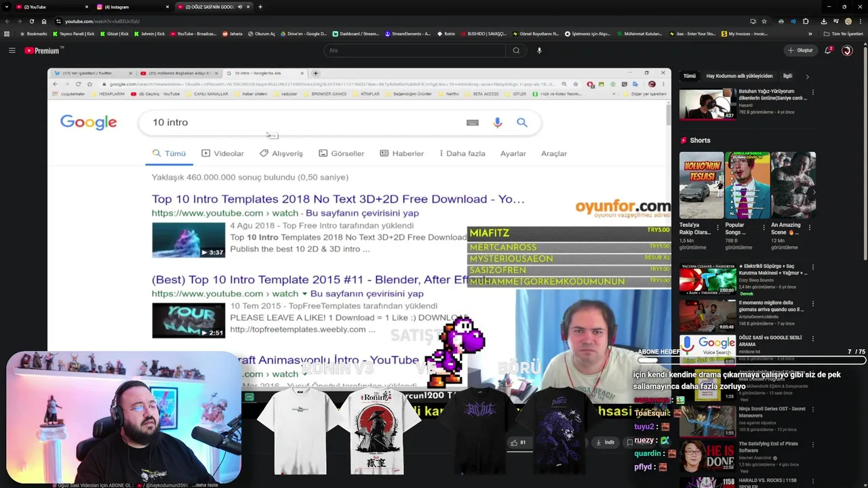Click the YouTube search magnifier button

click(x=516, y=50)
